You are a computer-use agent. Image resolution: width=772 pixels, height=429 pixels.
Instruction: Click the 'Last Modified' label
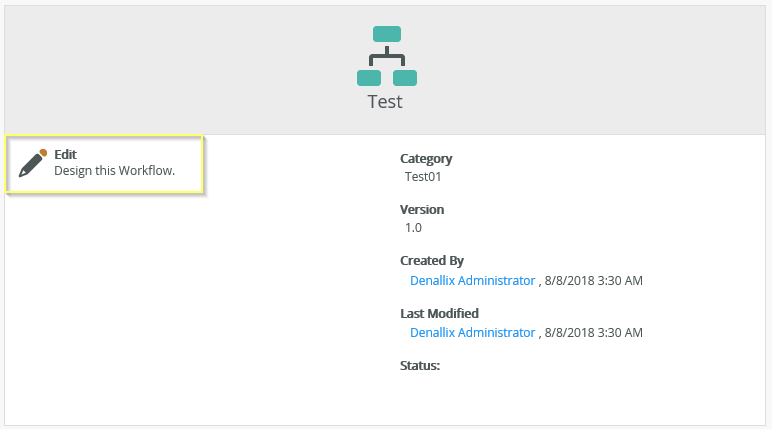439,313
